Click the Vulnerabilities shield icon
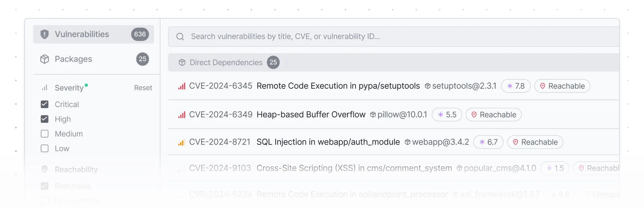Viewport: 644px width, 208px height. click(x=45, y=34)
